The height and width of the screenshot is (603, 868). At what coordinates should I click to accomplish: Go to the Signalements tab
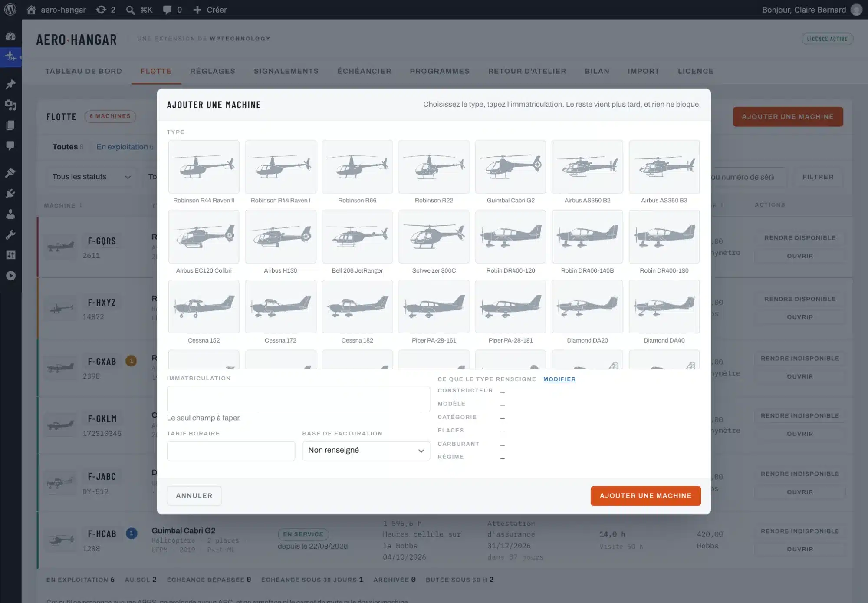tap(286, 71)
